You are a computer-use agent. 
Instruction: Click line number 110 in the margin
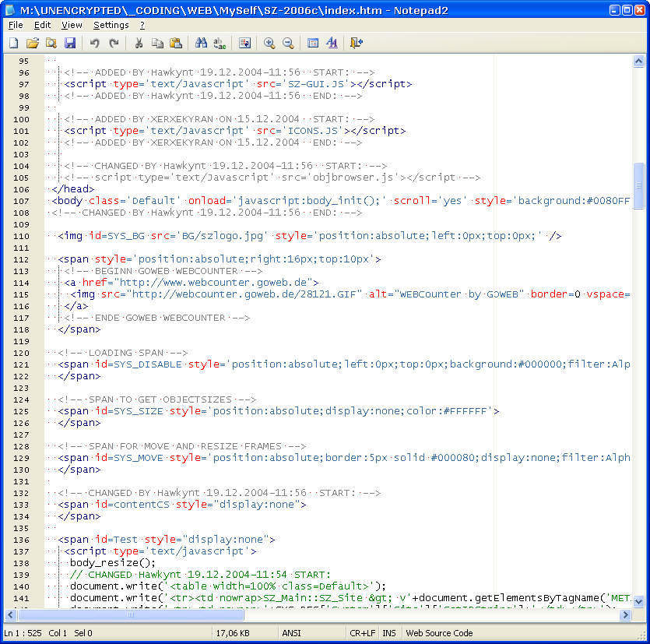[22, 237]
